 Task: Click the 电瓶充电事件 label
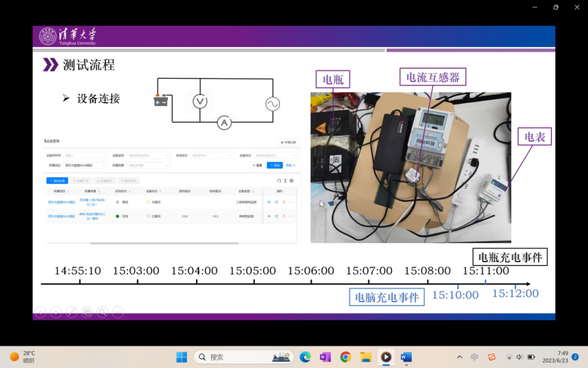click(x=510, y=257)
